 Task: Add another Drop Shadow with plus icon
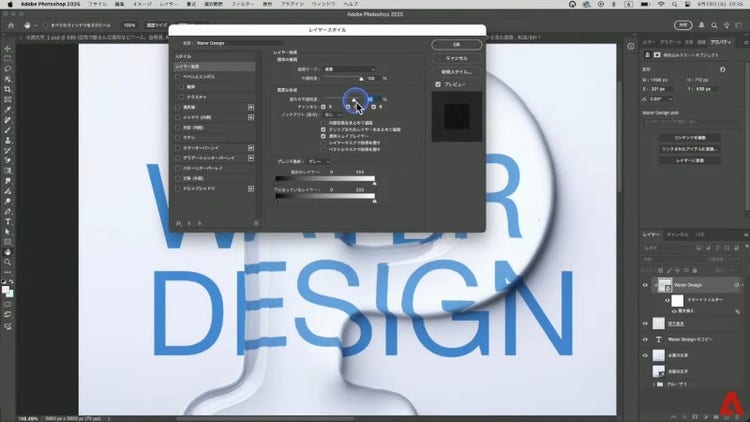(250, 187)
